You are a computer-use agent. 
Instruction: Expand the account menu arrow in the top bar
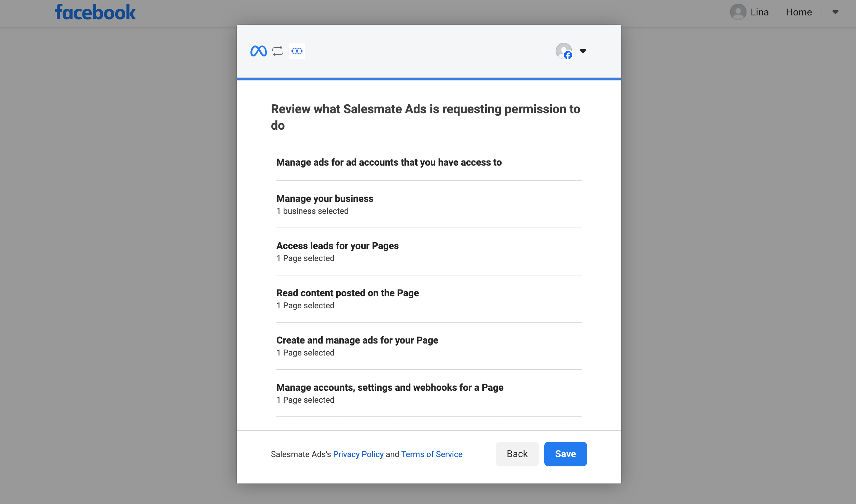click(835, 12)
